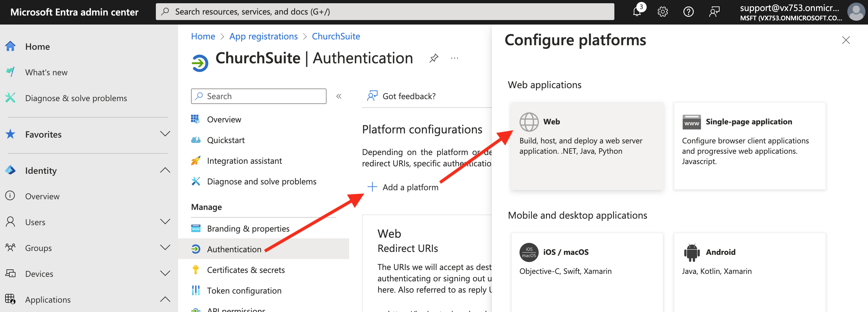Screen dimensions: 868x312
Task: Collapse the app resource menu double-chevron
Action: click(x=338, y=96)
